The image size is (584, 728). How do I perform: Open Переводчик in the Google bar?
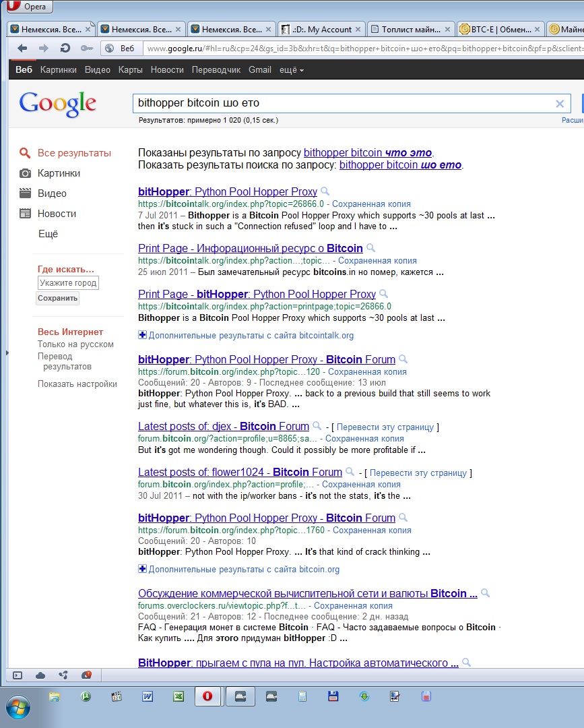216,70
